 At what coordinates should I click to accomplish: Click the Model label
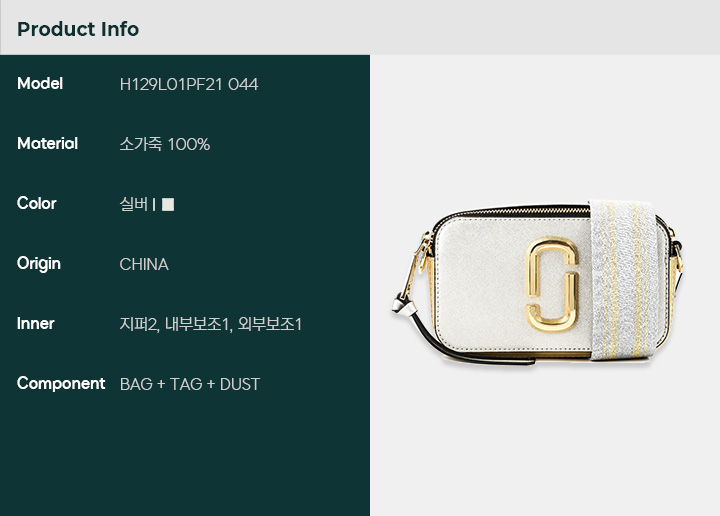40,84
